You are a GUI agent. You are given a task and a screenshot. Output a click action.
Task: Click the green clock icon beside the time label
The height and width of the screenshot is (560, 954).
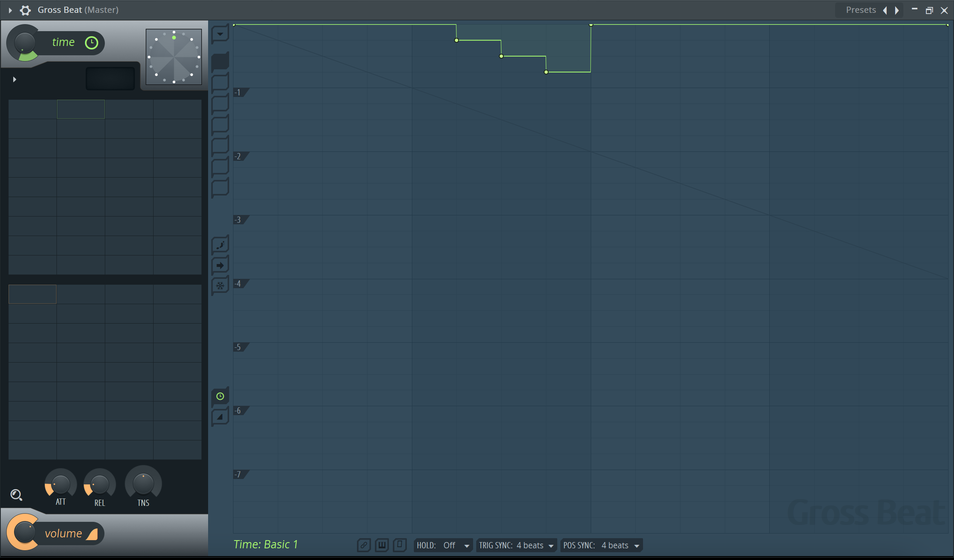tap(92, 43)
